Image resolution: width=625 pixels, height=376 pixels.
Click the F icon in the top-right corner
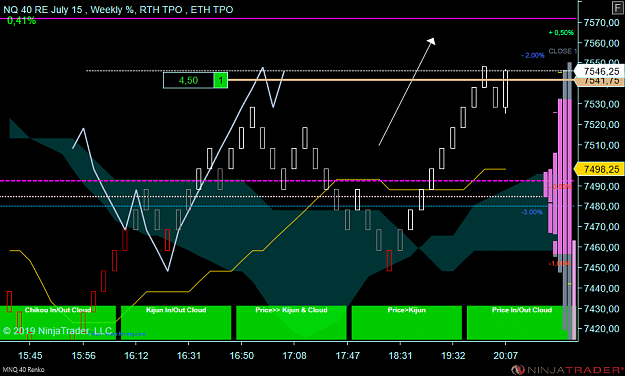pos(618,8)
